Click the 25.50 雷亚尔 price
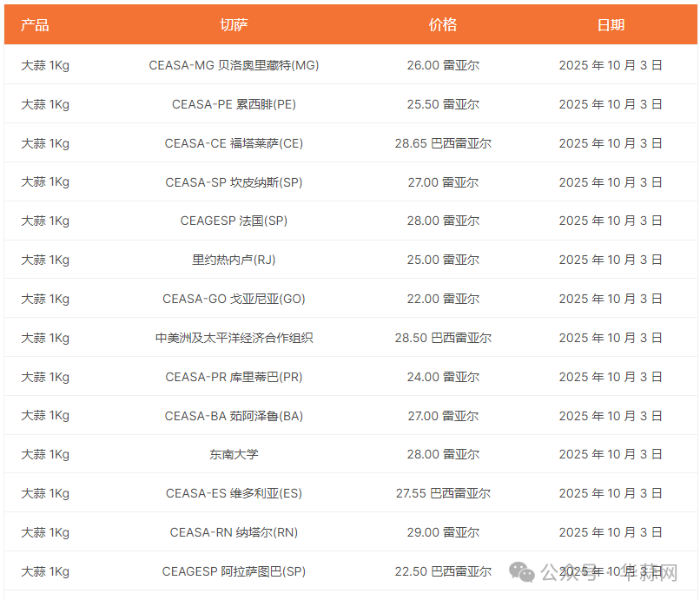This screenshot has width=700, height=600. (443, 104)
